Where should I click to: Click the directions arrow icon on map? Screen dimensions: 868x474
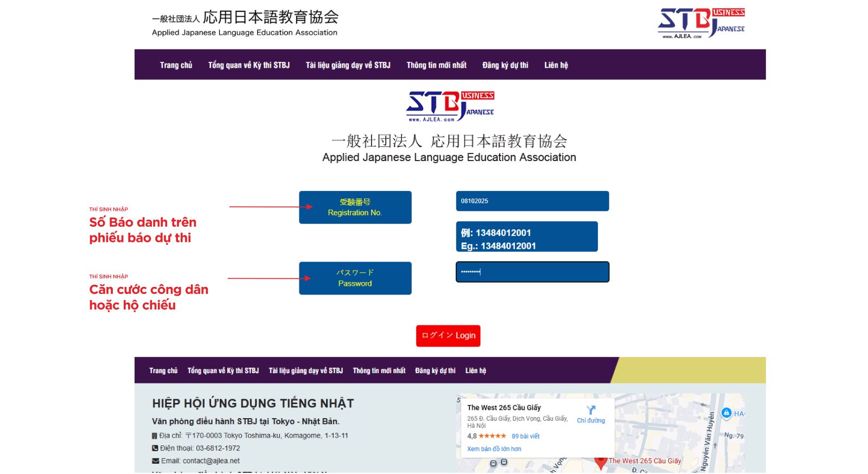click(591, 411)
